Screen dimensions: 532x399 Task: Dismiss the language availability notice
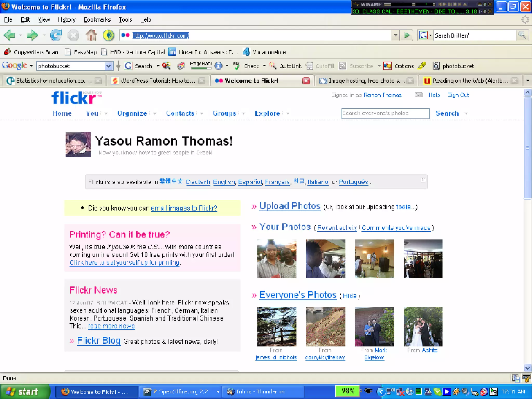[423, 180]
